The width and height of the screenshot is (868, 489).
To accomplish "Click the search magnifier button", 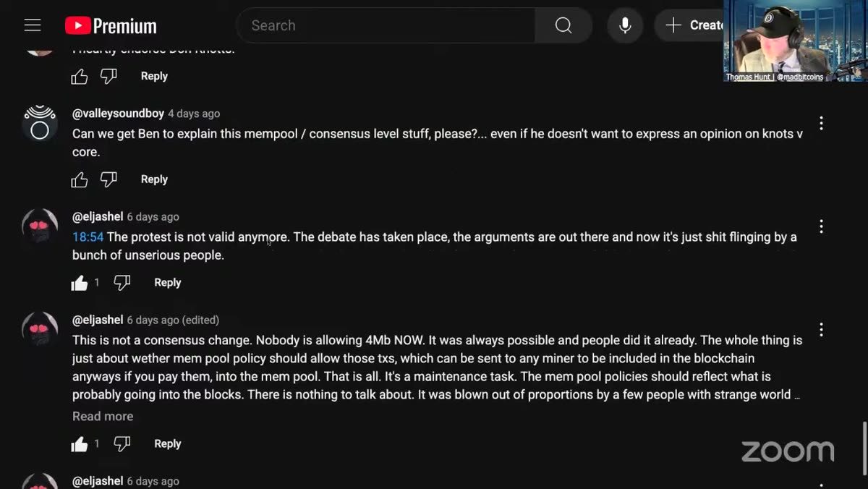I will (563, 25).
